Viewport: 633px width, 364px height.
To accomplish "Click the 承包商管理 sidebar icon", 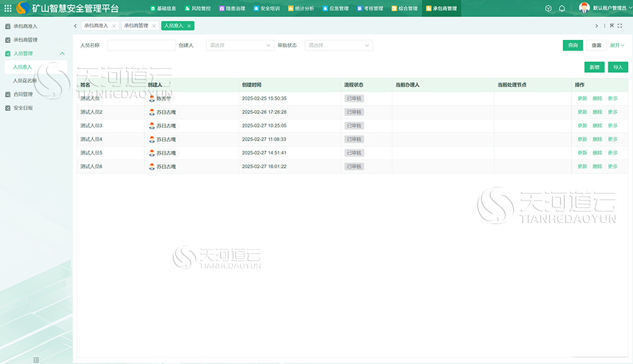I will (x=8, y=40).
